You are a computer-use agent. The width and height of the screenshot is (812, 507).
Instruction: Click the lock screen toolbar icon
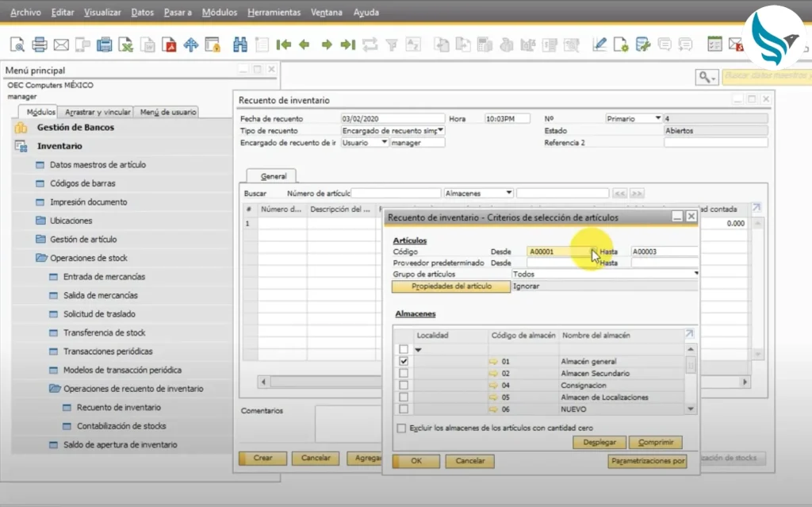point(213,44)
